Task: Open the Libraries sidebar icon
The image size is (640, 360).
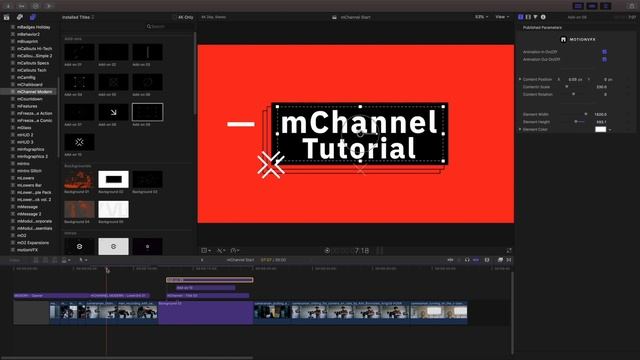Action: (x=7, y=17)
